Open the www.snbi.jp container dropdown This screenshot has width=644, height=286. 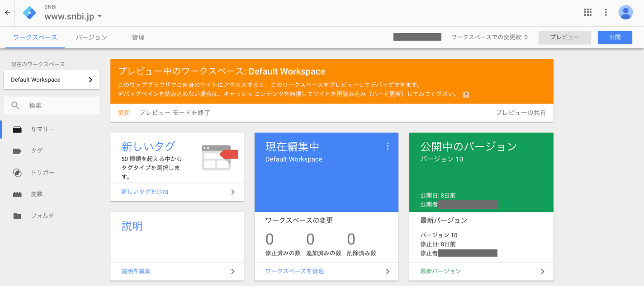click(x=73, y=16)
